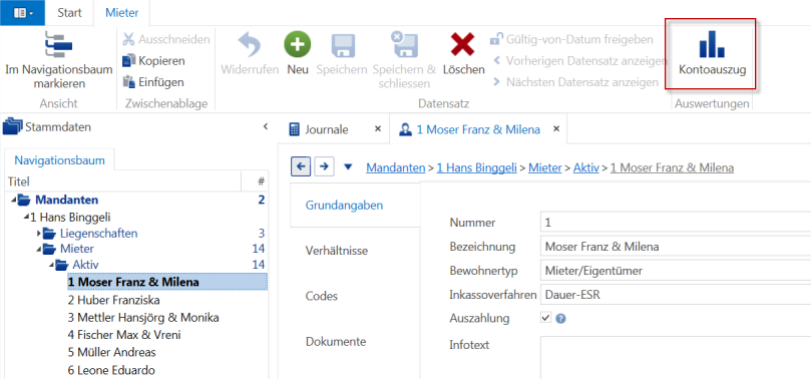The image size is (811, 379).
Task: Click the Titel column header
Action: pyautogui.click(x=123, y=182)
